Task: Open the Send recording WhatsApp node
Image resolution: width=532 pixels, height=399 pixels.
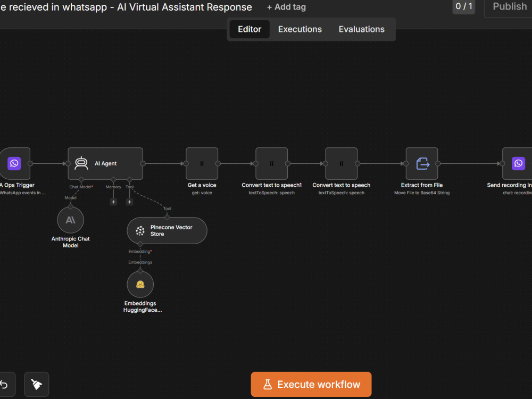Action: [x=517, y=163]
